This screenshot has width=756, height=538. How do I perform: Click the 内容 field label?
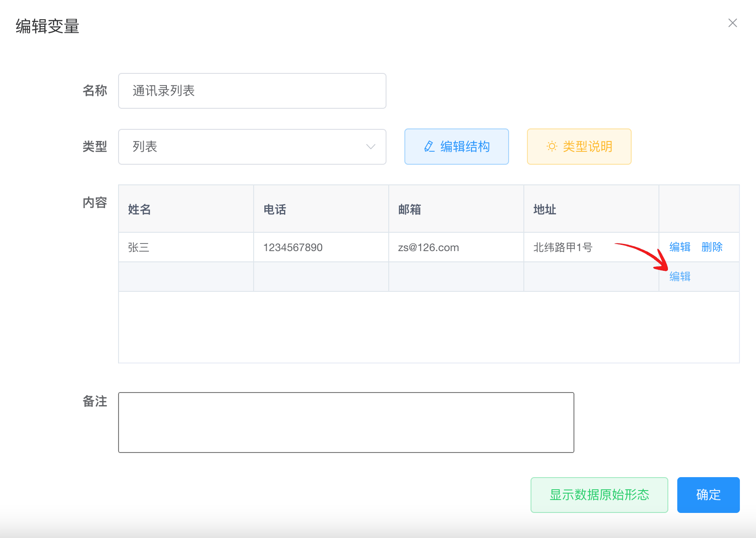coord(95,203)
